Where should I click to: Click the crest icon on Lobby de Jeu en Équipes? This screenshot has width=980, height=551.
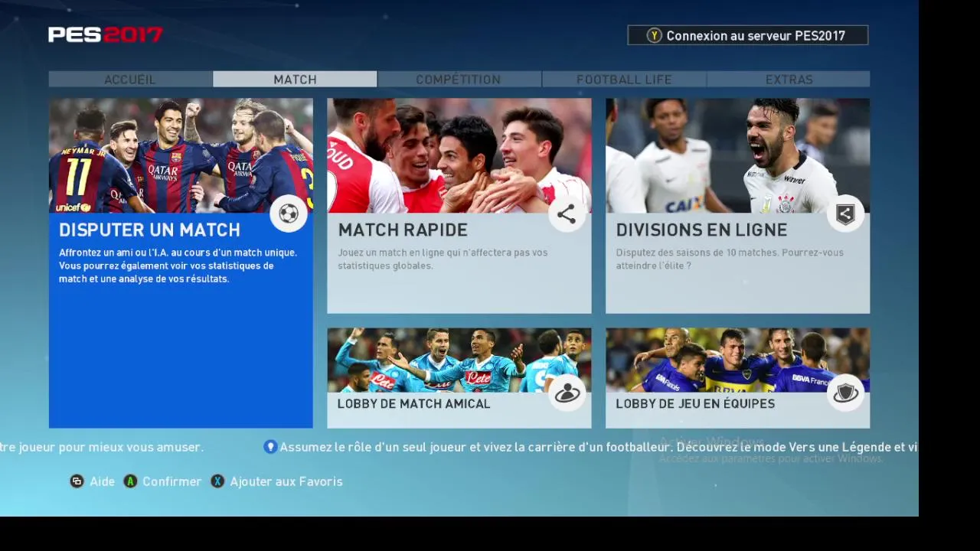[845, 393]
